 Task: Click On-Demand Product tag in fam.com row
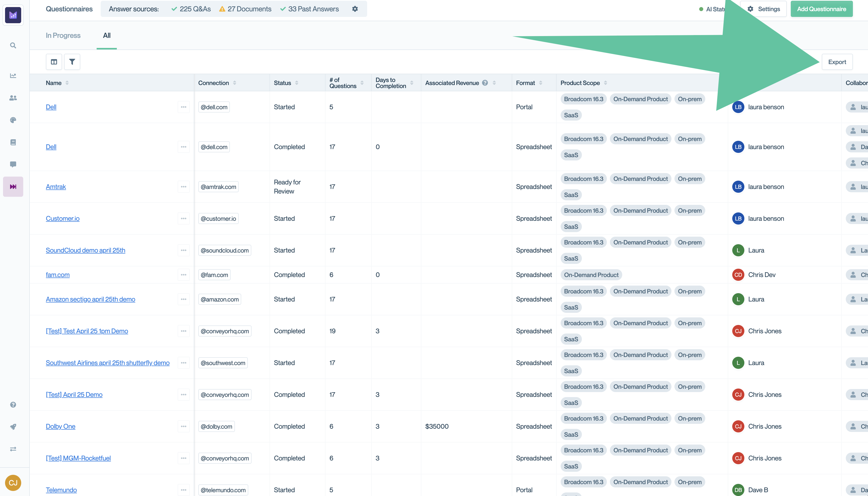point(591,274)
